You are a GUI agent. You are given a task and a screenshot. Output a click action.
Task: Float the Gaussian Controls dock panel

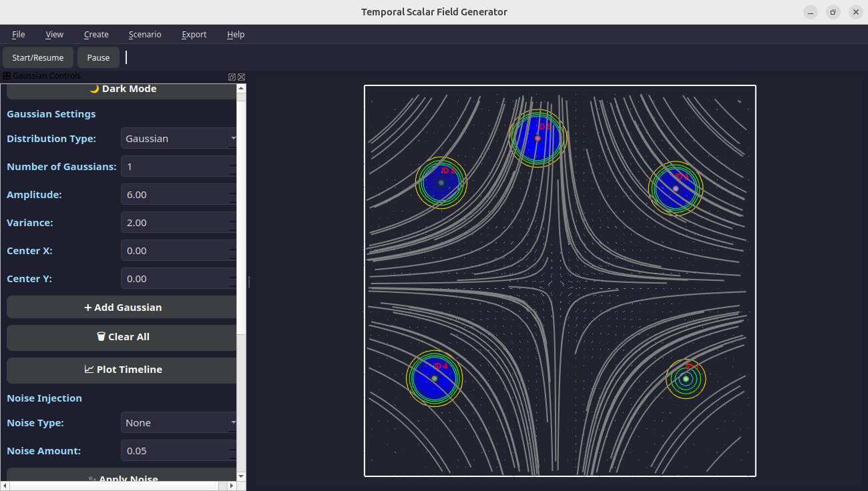pyautogui.click(x=232, y=77)
